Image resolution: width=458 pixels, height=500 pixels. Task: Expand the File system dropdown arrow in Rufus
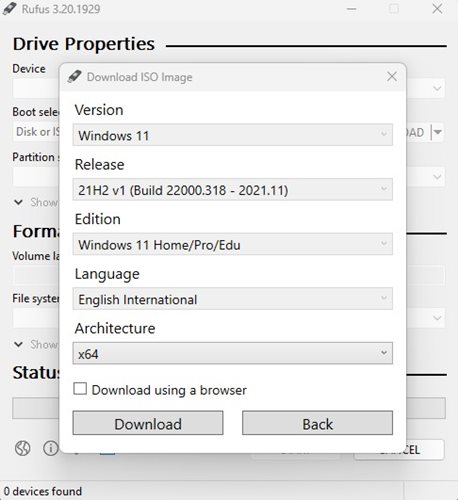437,318
